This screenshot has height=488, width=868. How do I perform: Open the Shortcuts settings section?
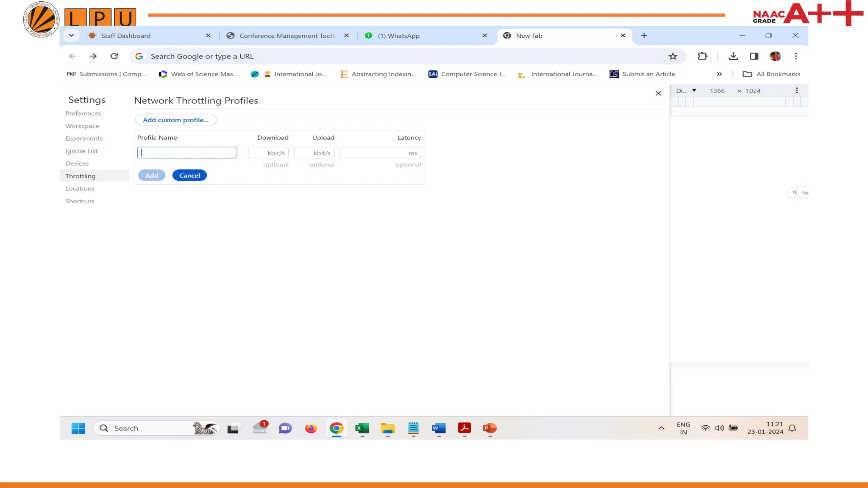pyautogui.click(x=80, y=201)
